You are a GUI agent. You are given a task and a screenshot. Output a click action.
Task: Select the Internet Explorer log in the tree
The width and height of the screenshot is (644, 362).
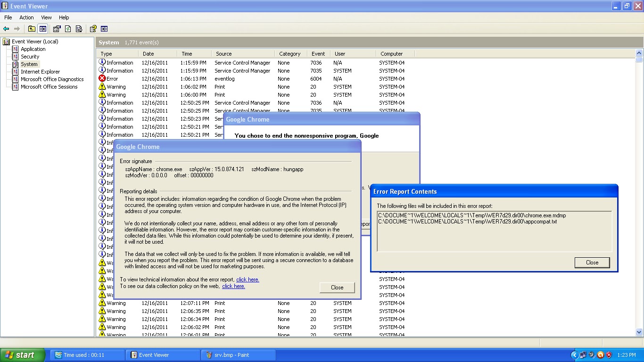[x=40, y=72]
